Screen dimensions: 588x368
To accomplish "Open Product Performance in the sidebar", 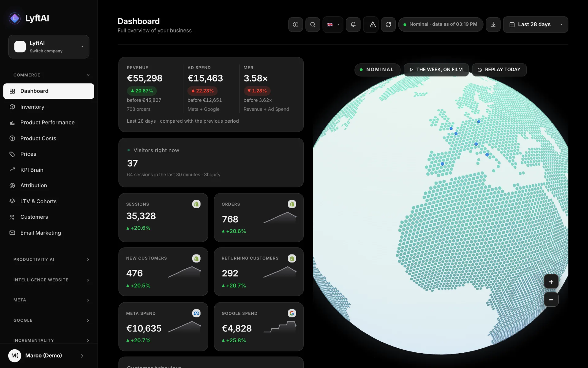I will tap(49, 123).
